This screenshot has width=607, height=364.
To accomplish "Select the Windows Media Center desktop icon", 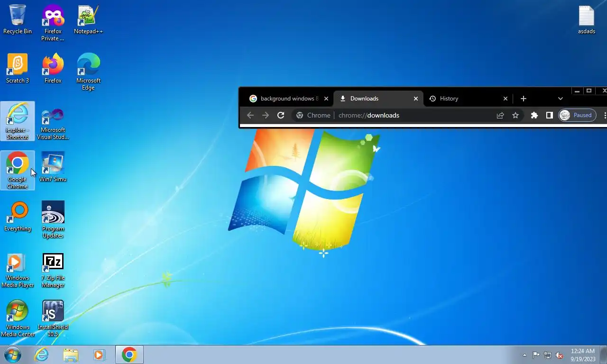I will (18, 318).
